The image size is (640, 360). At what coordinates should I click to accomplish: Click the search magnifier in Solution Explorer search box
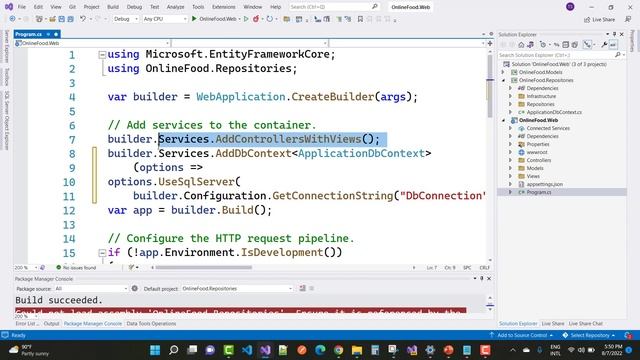pos(618,55)
